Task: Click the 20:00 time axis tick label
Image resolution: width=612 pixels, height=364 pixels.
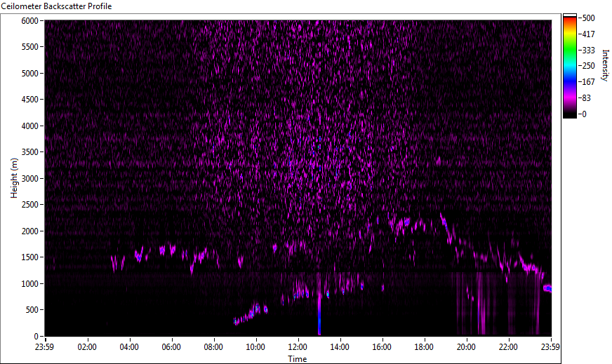Action: tap(466, 347)
